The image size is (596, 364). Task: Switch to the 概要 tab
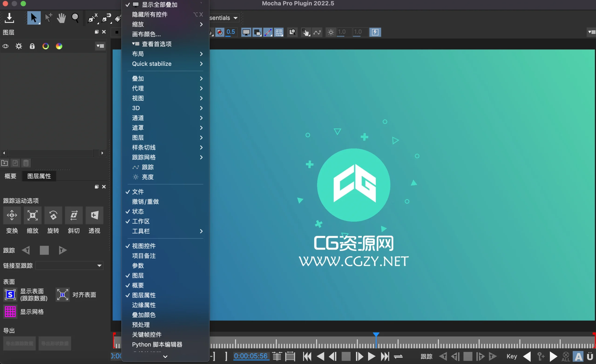[10, 176]
